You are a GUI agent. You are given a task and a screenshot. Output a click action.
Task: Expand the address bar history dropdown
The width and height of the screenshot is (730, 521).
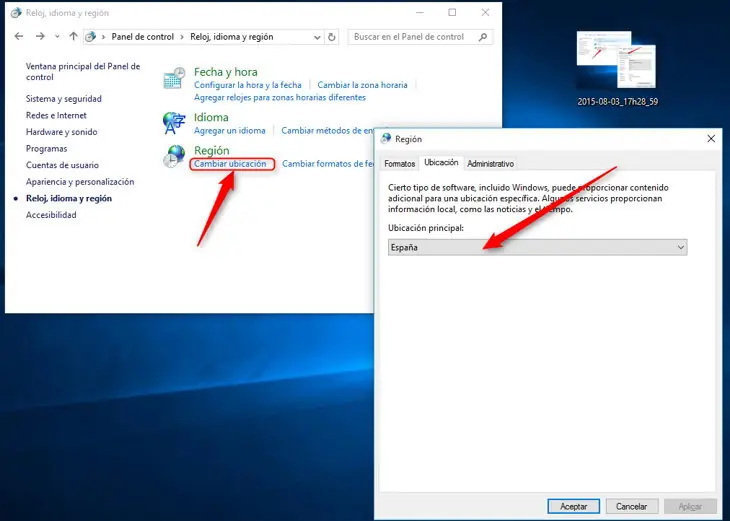(x=317, y=37)
